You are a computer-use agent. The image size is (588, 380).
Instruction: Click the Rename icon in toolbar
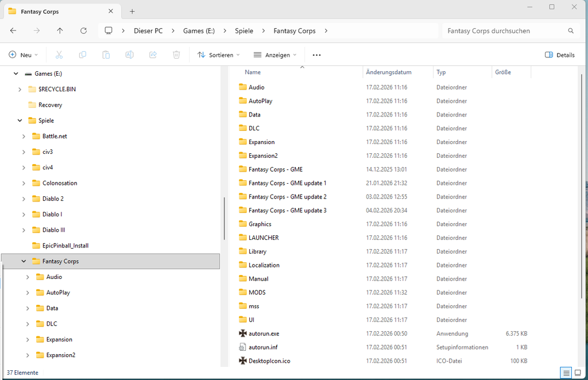pos(129,55)
